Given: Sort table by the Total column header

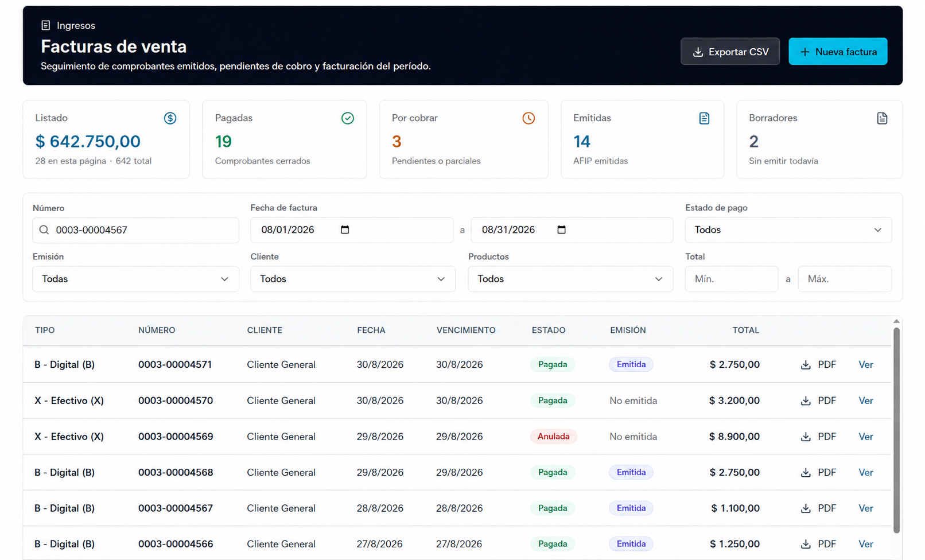Looking at the screenshot, I should coord(745,330).
